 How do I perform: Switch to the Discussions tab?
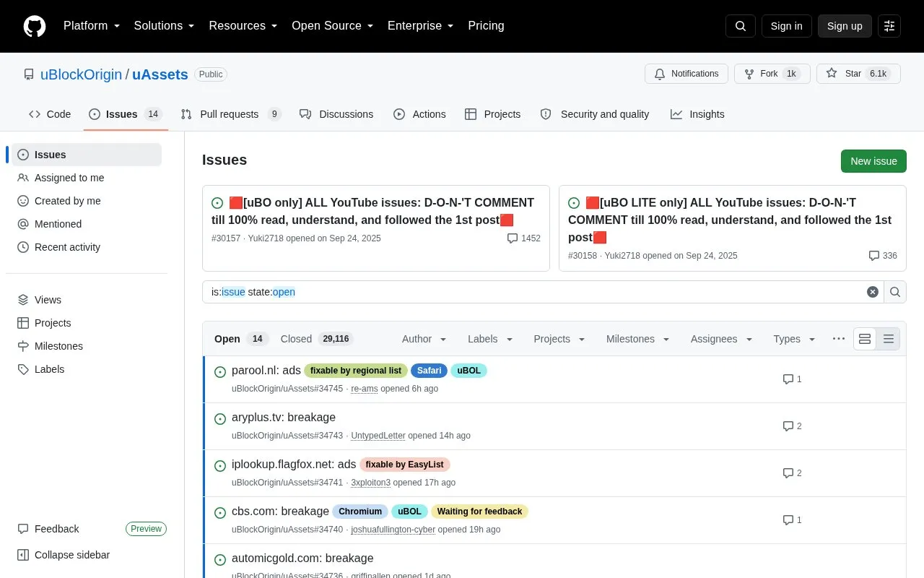336,114
